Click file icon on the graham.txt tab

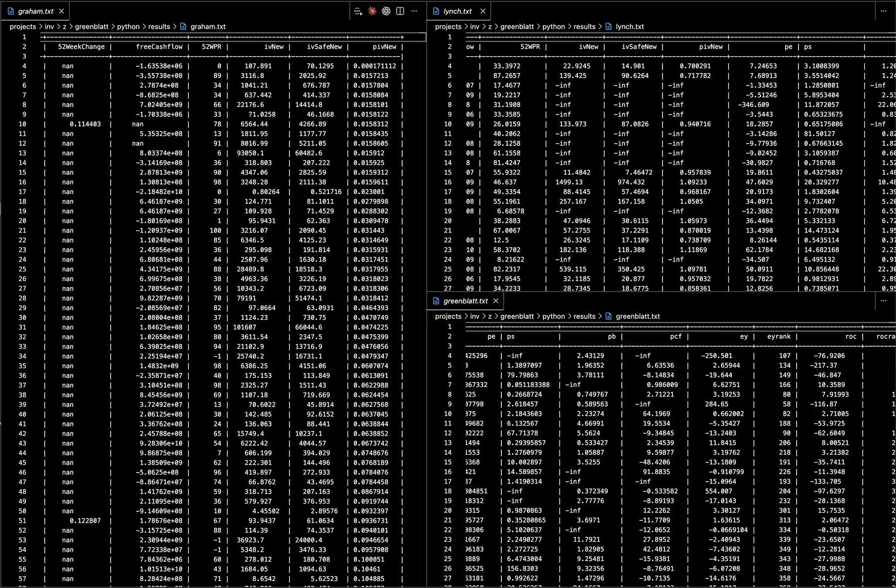click(x=11, y=11)
